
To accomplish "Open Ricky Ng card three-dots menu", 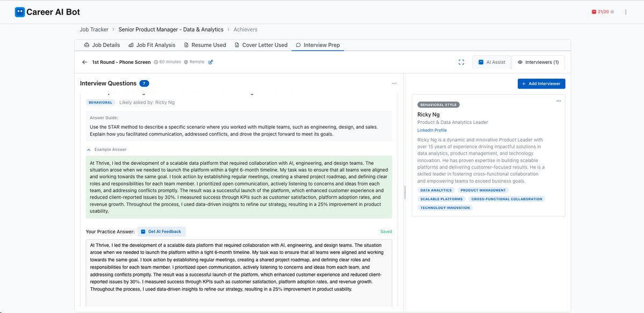I will coord(558,101).
